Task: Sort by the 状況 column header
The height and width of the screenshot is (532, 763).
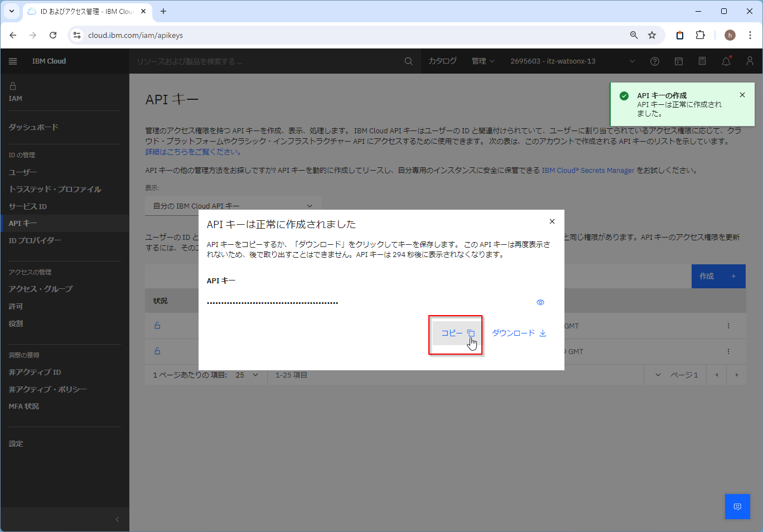Action: pyautogui.click(x=161, y=301)
